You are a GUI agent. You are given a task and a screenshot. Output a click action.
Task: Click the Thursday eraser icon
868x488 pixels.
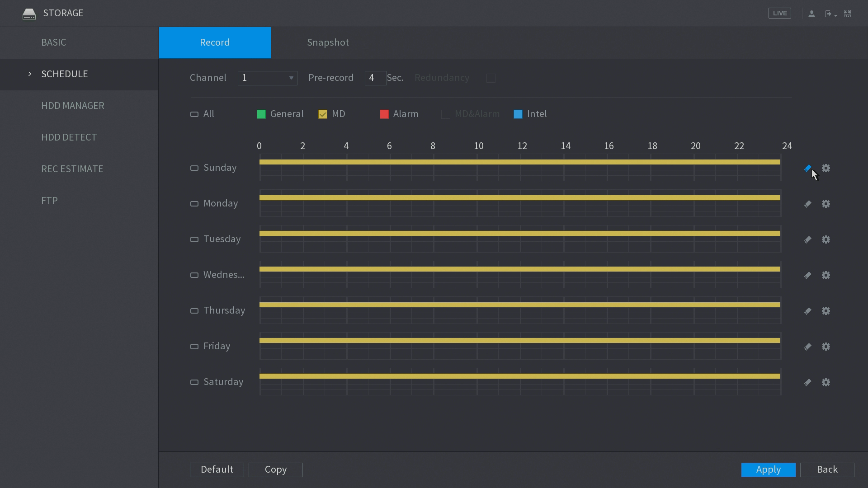point(807,311)
